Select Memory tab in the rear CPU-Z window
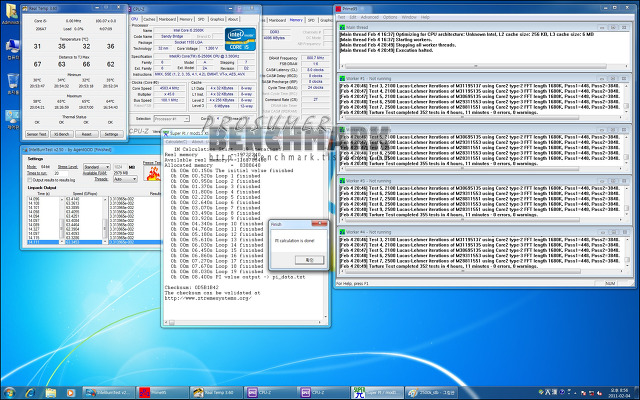 (296, 20)
